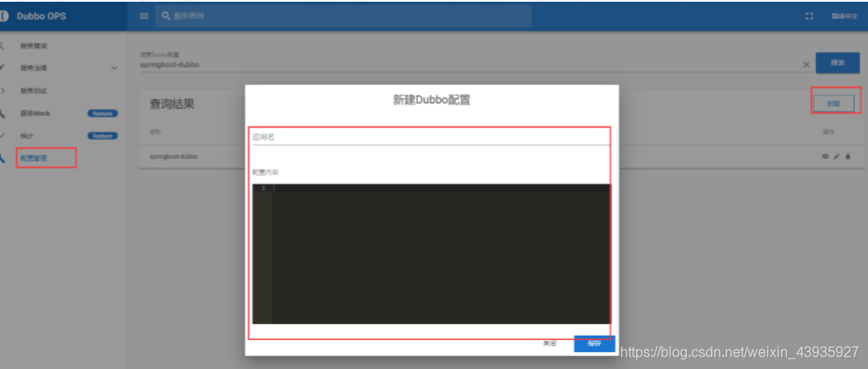The height and width of the screenshot is (369, 868).
Task: Click the hamburger menu icon in the top bar
Action: coord(144,16)
